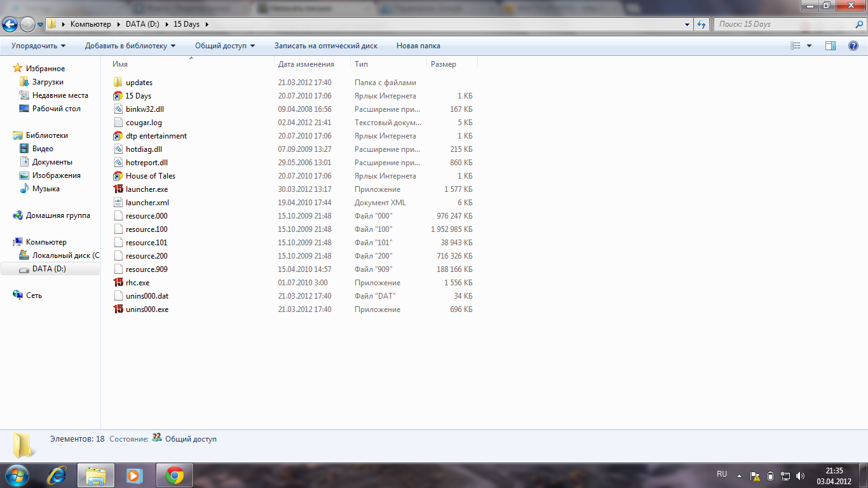
Task: Open Windows Media Player from taskbar
Action: 134,475
